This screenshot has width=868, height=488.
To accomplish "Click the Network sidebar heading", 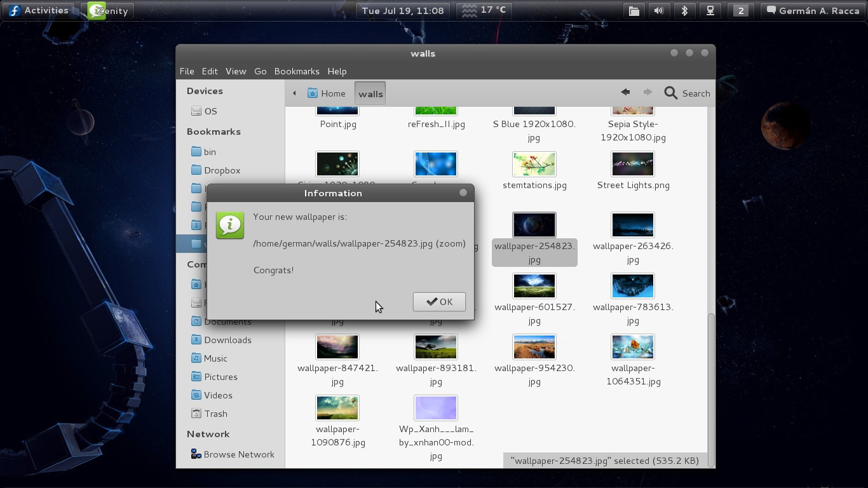I will coord(208,434).
